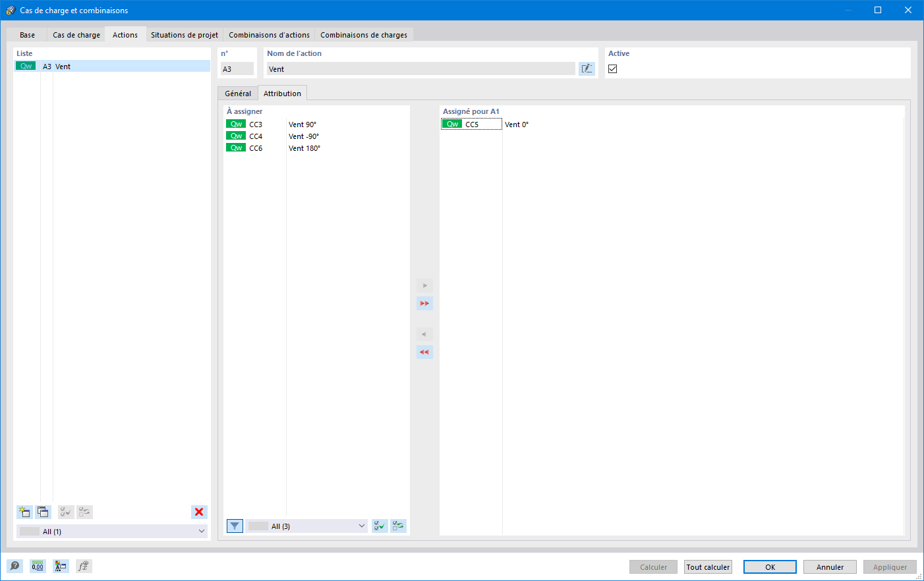This screenshot has width=924, height=581.
Task: Uncheck the Active checkbox for action A3
Action: [x=612, y=68]
